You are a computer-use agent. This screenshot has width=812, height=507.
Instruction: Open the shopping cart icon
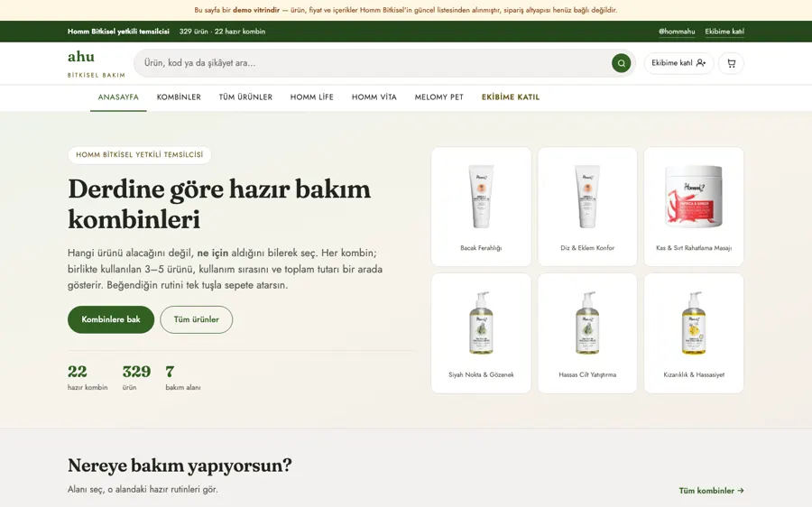731,63
